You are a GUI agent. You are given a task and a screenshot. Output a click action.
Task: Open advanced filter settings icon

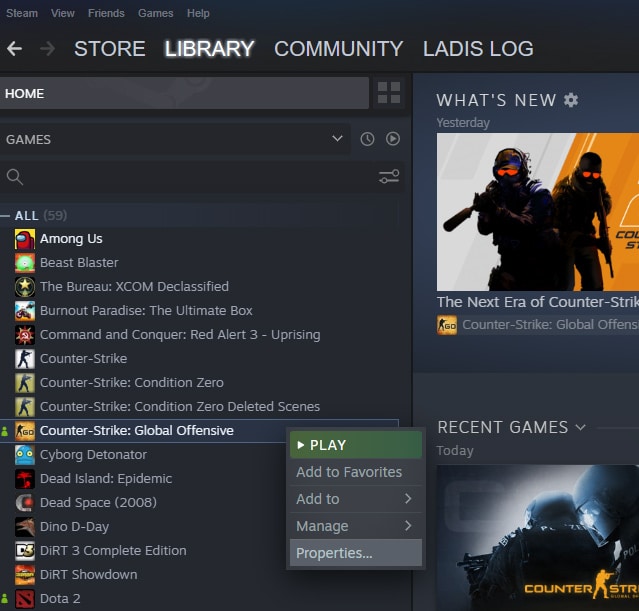388,177
